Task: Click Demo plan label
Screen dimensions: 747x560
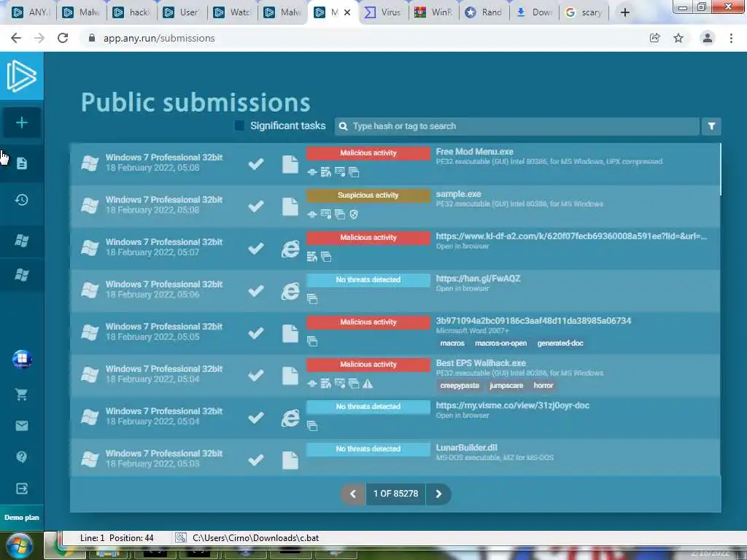Action: coord(21,518)
